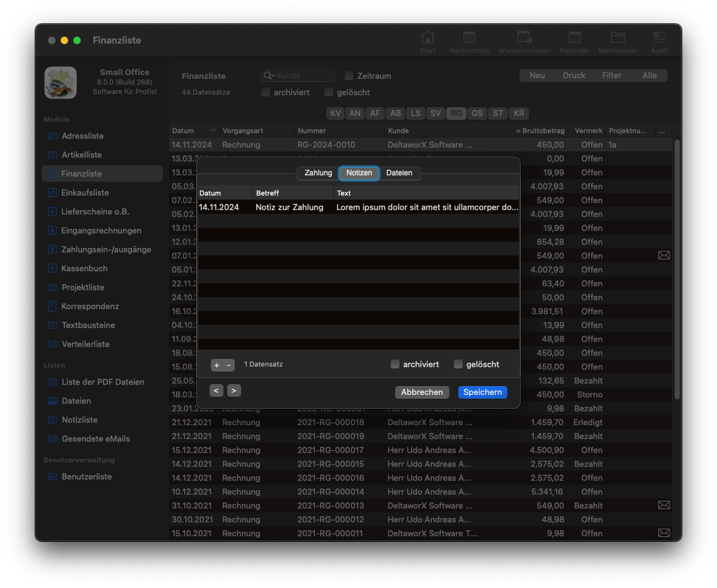Toggle the AN document type filter
The width and height of the screenshot is (717, 588).
point(355,114)
